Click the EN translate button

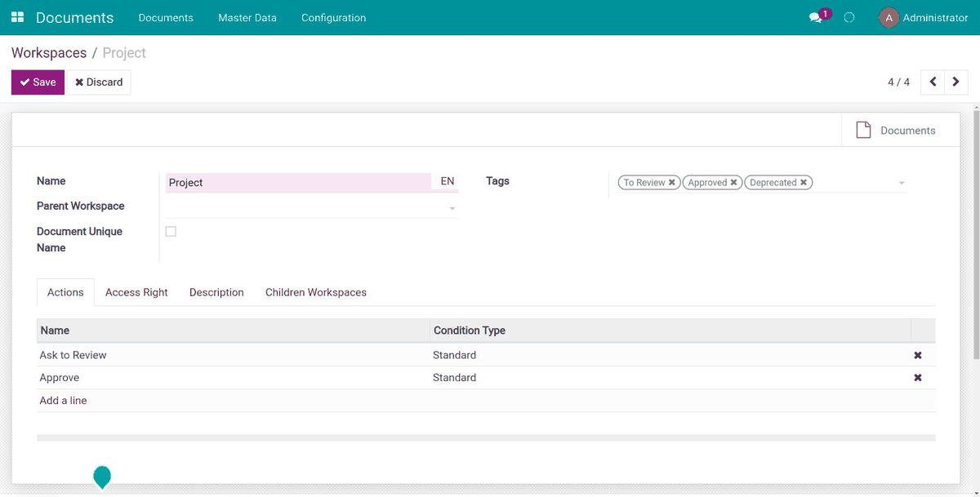(448, 182)
